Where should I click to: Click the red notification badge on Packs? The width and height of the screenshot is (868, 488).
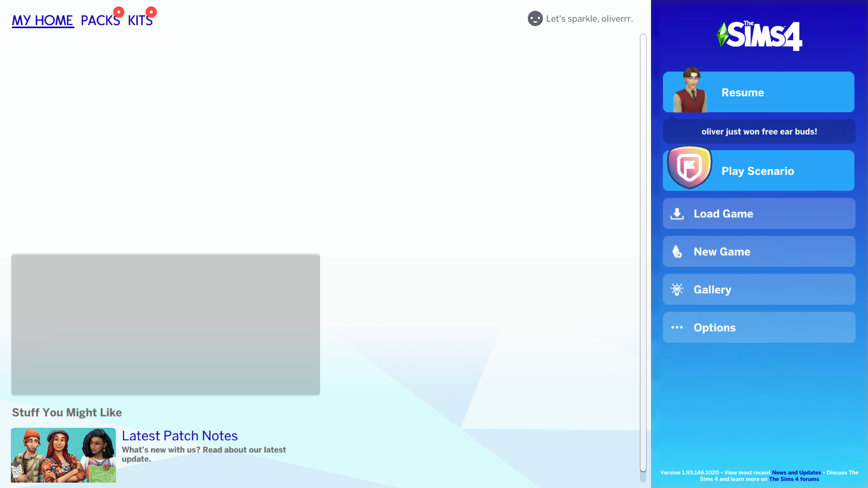119,12
